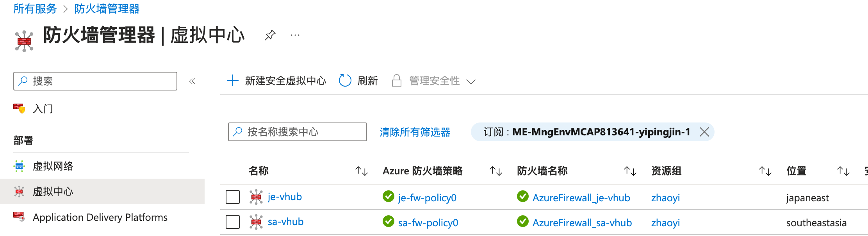Image resolution: width=868 pixels, height=236 pixels.
Task: Collapse the left sidebar menu
Action: pyautogui.click(x=192, y=81)
